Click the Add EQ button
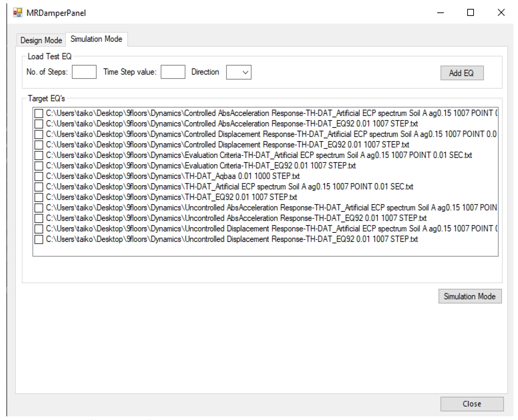The width and height of the screenshot is (518, 420). (461, 73)
